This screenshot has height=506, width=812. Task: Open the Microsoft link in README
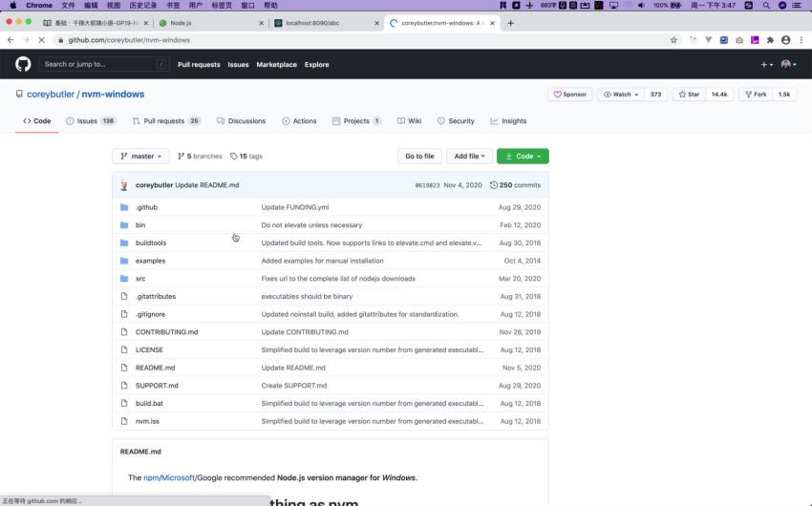[x=178, y=477]
